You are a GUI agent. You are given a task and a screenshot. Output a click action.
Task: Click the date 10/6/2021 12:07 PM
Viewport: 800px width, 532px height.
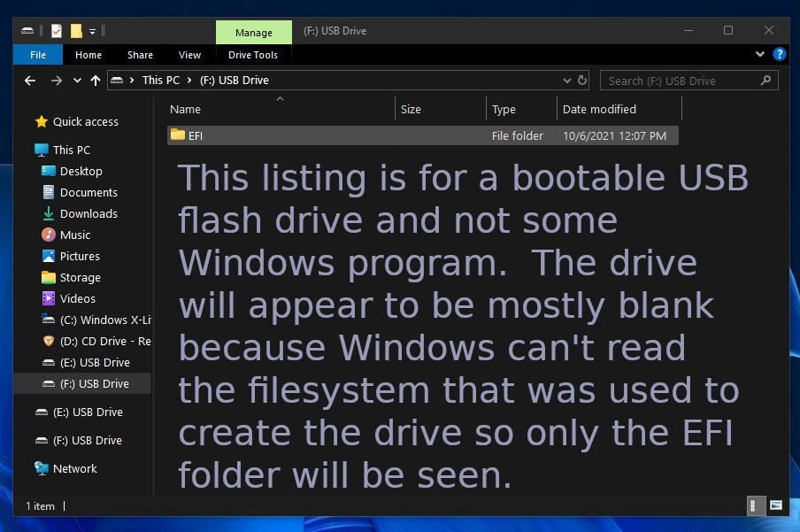coord(614,135)
